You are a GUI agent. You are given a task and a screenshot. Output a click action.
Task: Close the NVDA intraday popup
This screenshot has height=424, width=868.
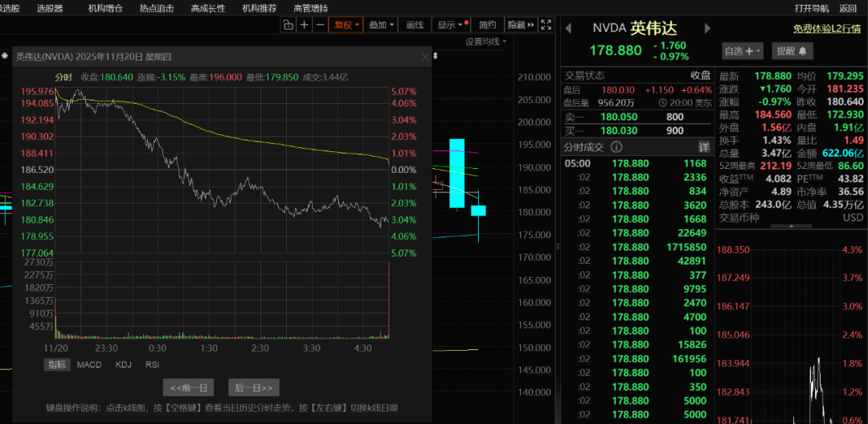pyautogui.click(x=425, y=56)
